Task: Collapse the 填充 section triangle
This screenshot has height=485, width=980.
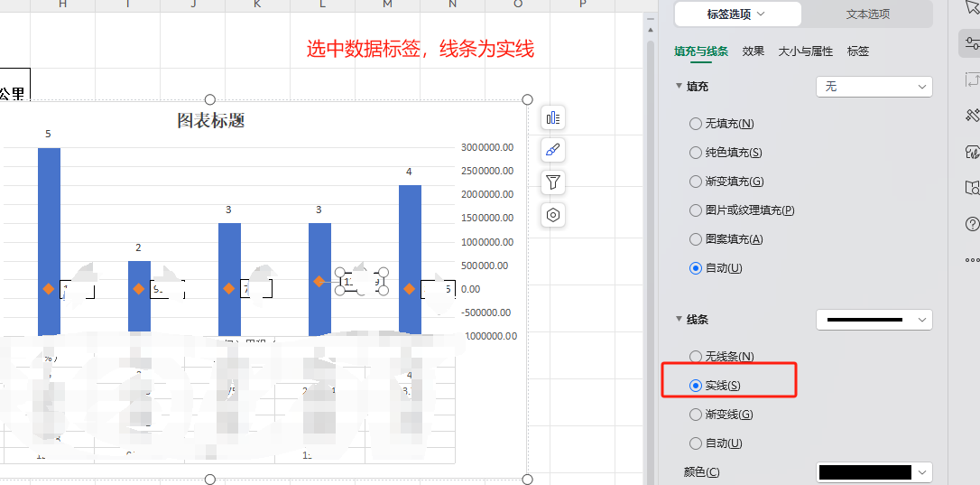Action: click(x=679, y=86)
